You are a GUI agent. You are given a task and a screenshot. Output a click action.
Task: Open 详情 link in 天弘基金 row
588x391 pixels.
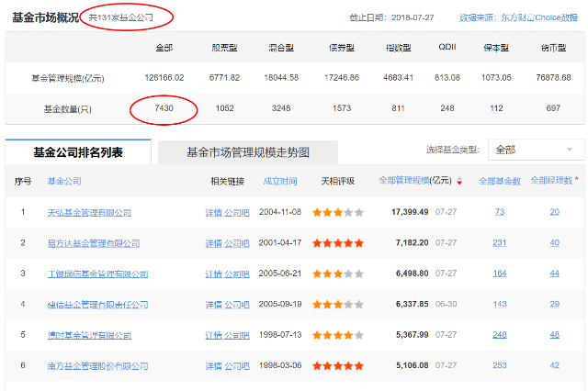click(x=214, y=213)
